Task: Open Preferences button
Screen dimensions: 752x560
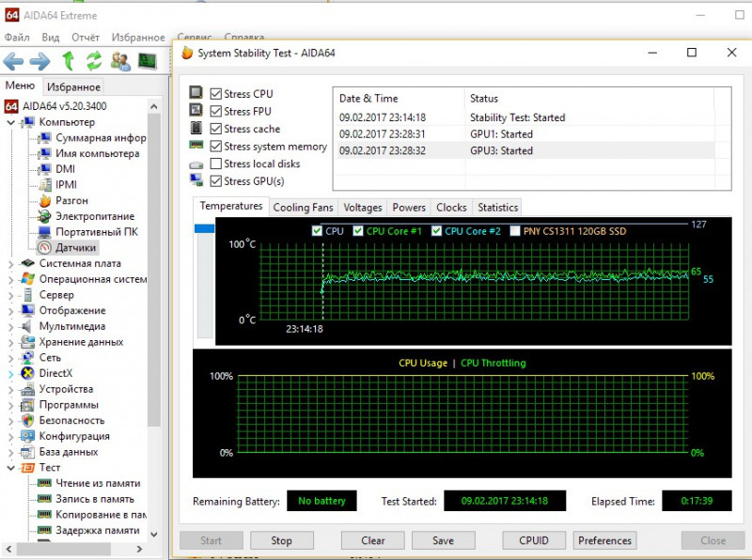Action: [x=604, y=540]
